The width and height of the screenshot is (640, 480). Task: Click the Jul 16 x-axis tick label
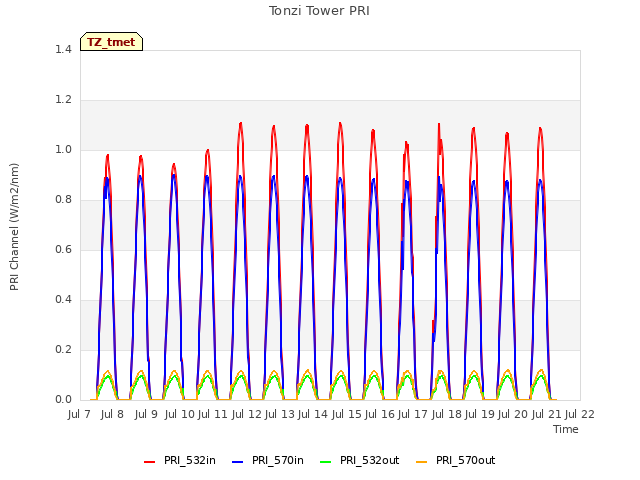(x=380, y=414)
